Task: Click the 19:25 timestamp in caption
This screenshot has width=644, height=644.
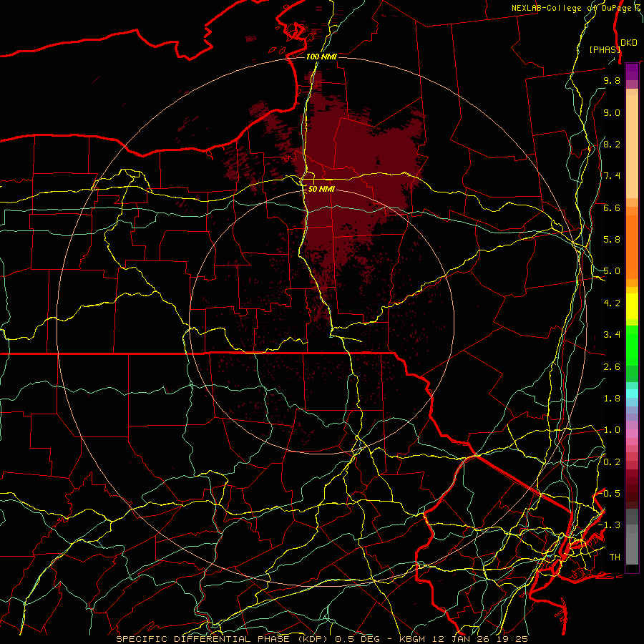Action: (513, 639)
